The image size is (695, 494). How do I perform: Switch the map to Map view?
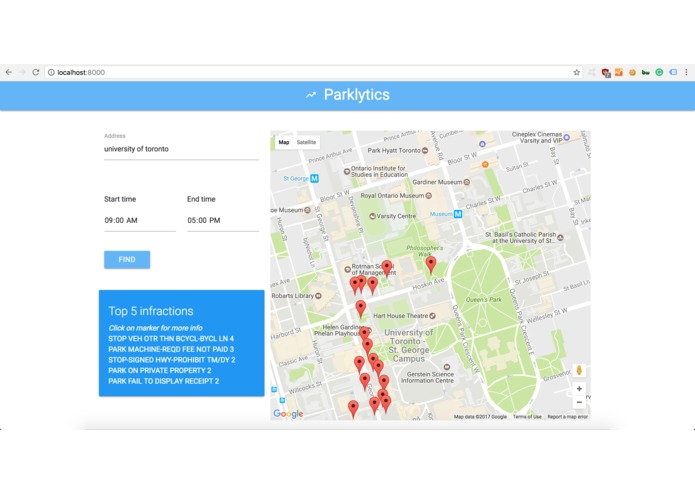(x=284, y=142)
